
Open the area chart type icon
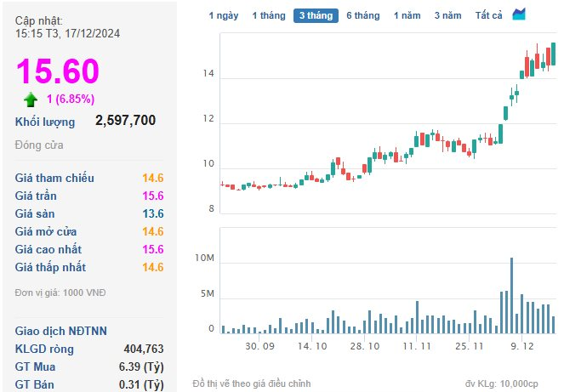point(519,14)
